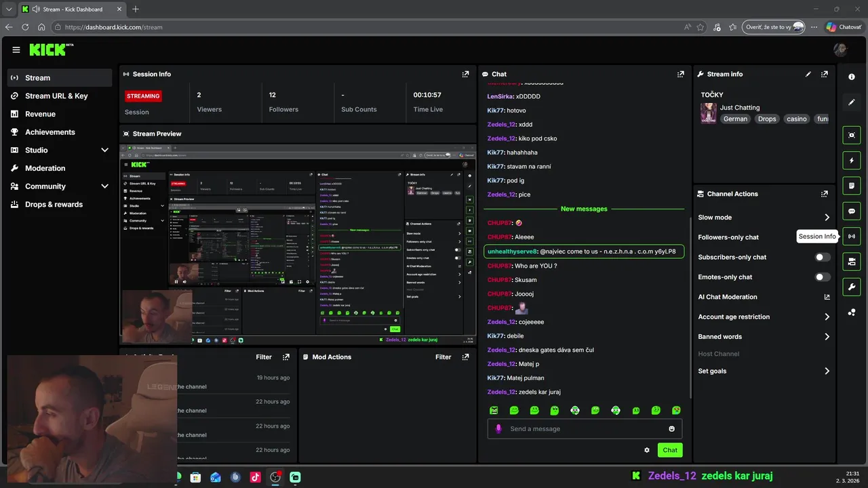Open Banned words chevron
Image resolution: width=868 pixels, height=488 pixels.
827,337
